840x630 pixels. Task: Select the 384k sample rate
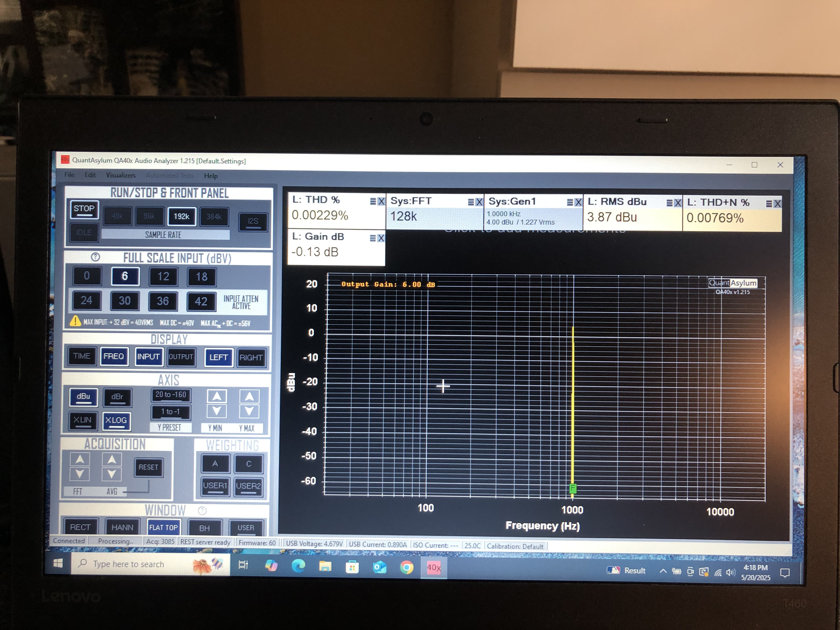(214, 217)
